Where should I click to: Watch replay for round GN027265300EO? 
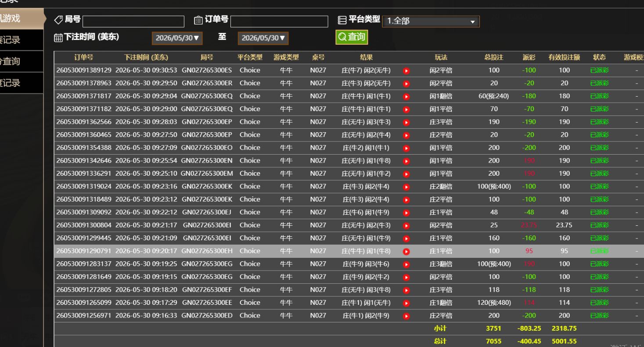[407, 148]
